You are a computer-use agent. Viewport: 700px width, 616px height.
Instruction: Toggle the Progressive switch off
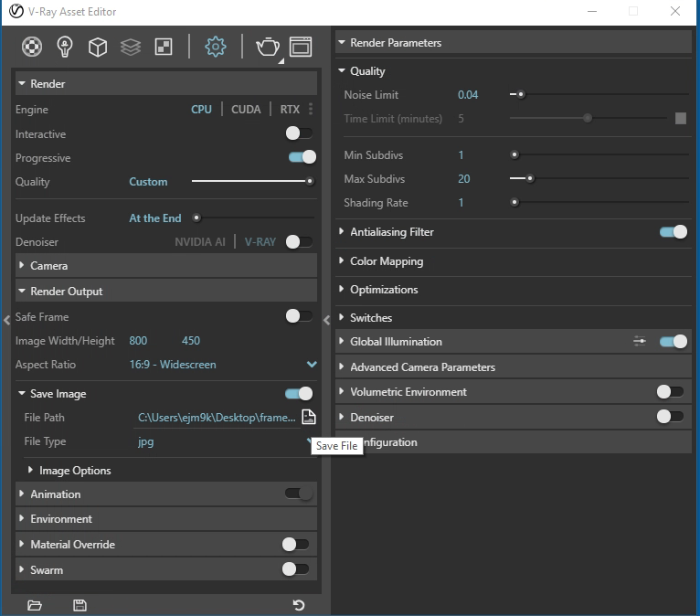[302, 156]
